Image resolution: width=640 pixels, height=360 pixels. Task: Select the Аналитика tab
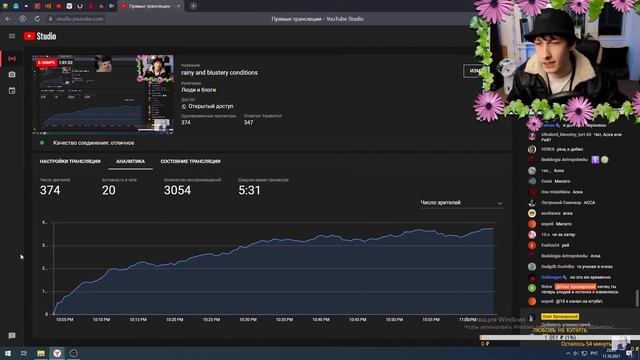tap(130, 162)
